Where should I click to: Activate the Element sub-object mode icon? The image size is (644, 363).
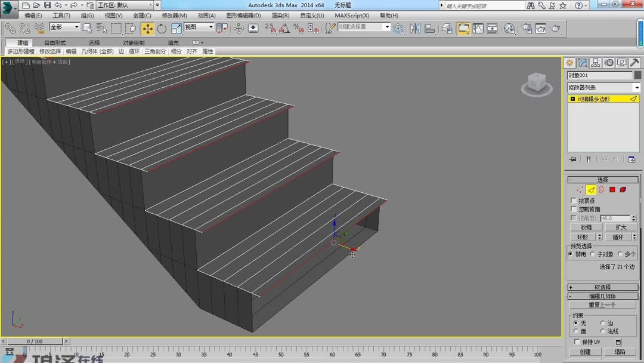click(x=623, y=190)
